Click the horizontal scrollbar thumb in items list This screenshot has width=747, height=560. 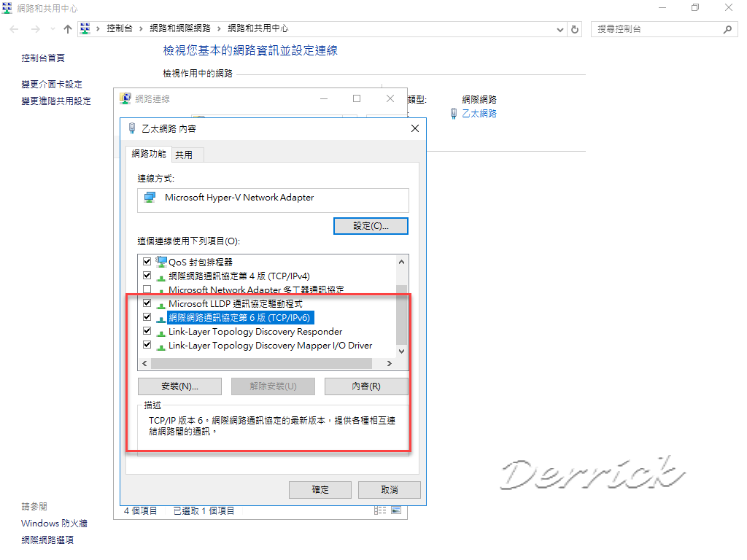262,363
